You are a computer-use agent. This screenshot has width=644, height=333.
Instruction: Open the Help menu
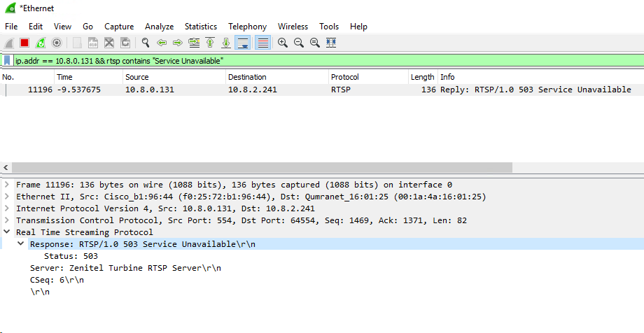point(358,27)
